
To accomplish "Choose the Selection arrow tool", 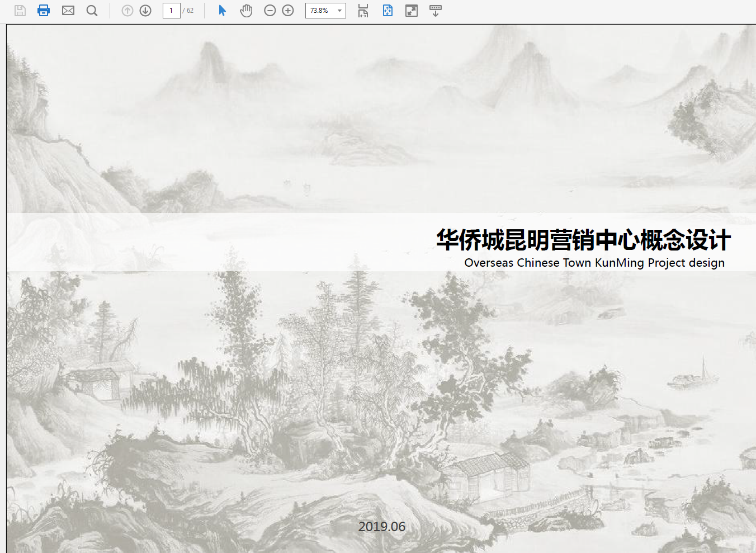I will point(222,11).
